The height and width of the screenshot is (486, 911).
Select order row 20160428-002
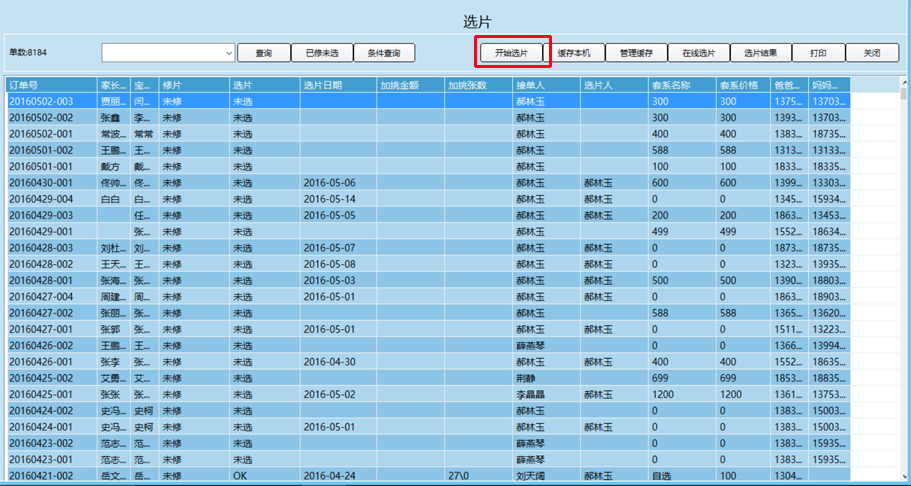[x=428, y=264]
